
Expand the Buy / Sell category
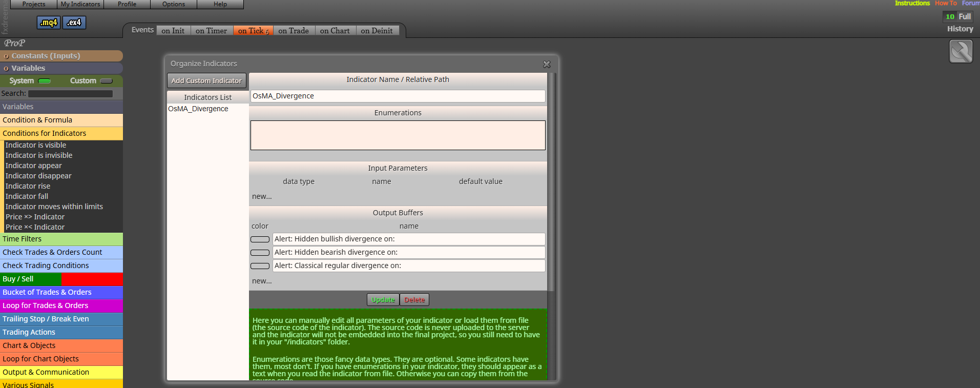pyautogui.click(x=61, y=279)
